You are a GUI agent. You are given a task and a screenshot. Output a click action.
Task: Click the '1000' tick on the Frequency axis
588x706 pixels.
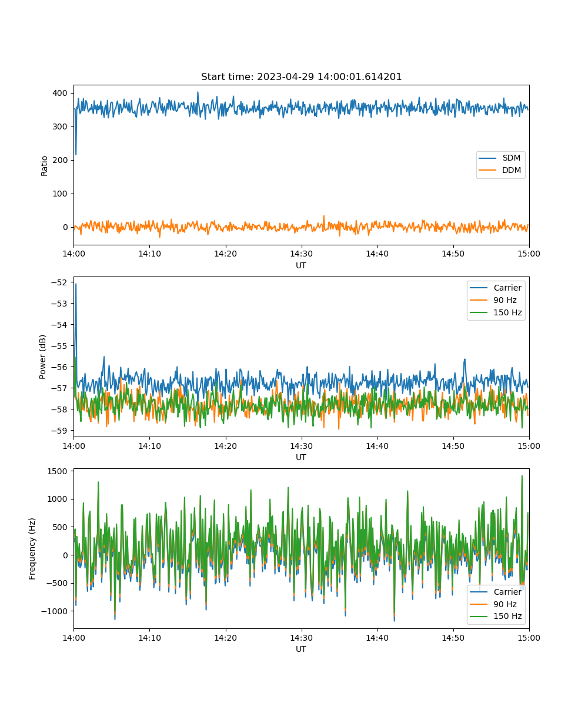[x=59, y=499]
